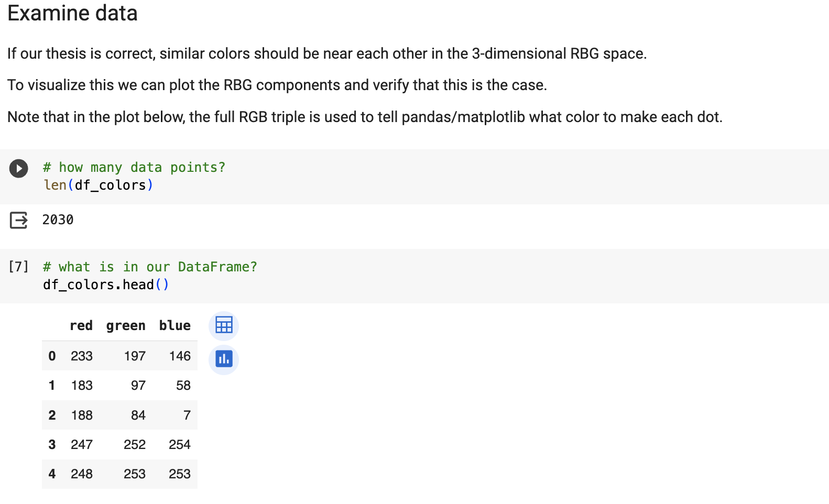The image size is (829, 504).
Task: Click the "green" column header
Action: (126, 325)
